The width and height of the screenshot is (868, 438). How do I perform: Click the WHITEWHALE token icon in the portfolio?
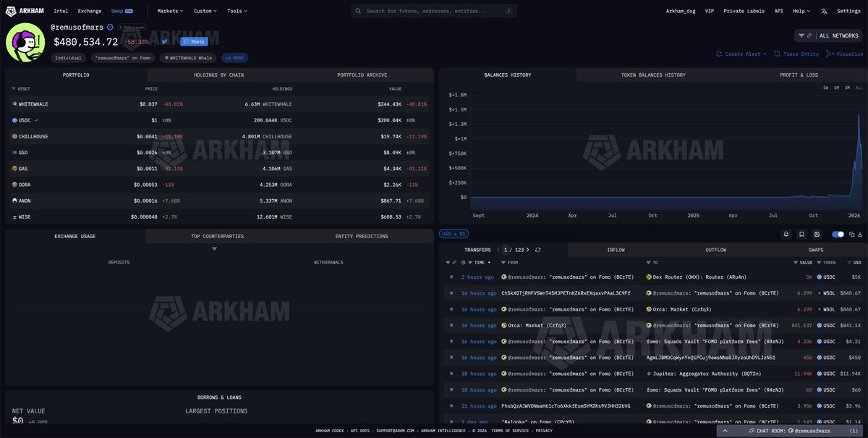(x=14, y=104)
